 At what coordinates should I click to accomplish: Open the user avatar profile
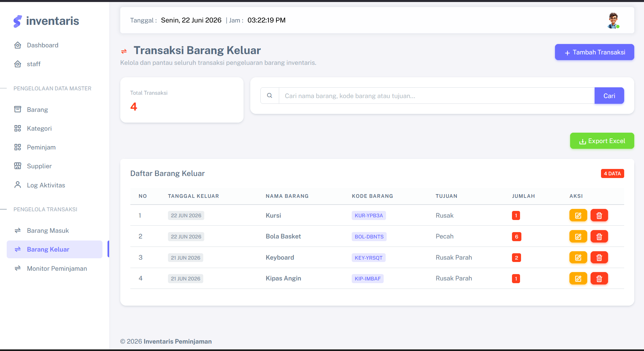point(613,20)
